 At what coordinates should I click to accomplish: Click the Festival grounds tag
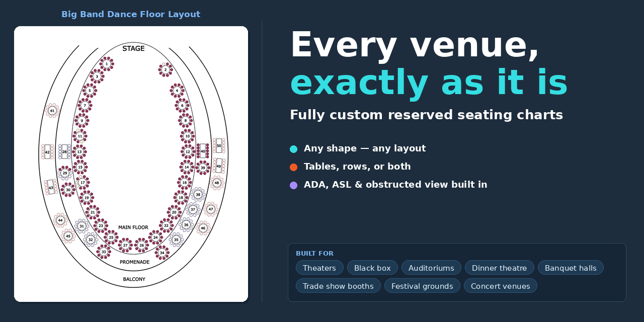click(x=422, y=286)
